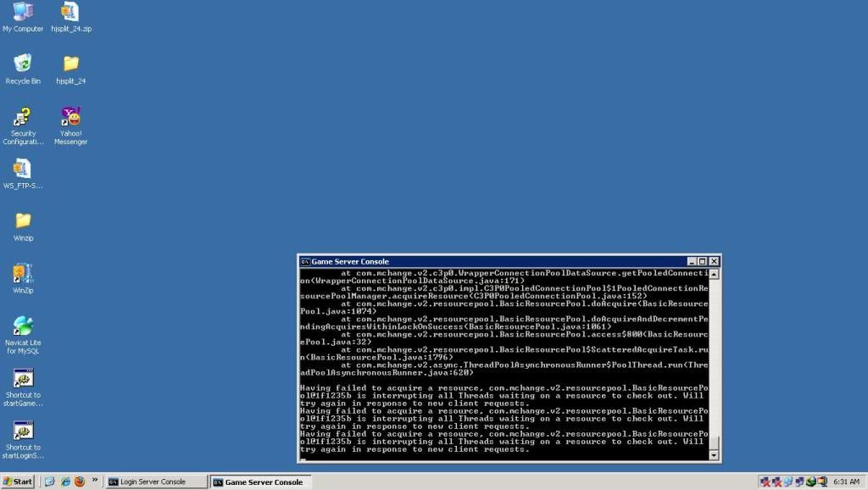Select the hjsplit_24 folder on desktop
The width and height of the screenshot is (868, 490).
(70, 64)
